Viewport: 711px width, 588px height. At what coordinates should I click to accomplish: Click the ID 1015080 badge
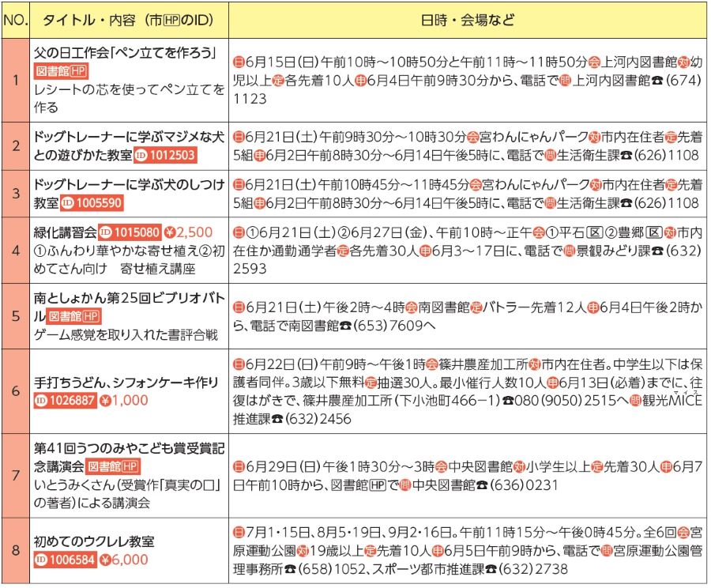point(130,232)
